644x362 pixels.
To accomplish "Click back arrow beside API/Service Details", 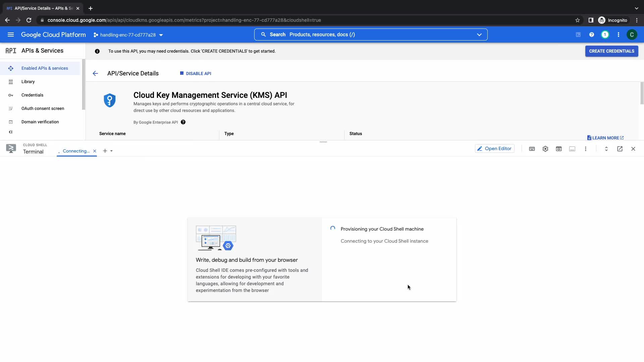I will [x=95, y=73].
